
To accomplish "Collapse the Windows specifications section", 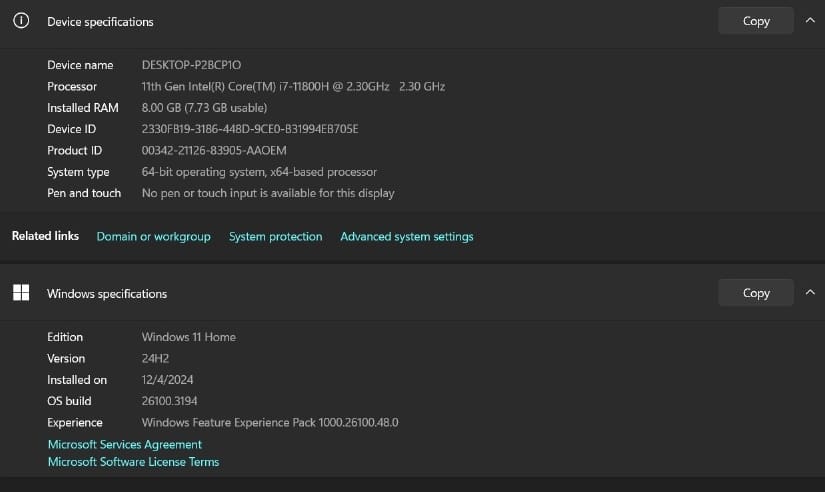I will [x=810, y=292].
